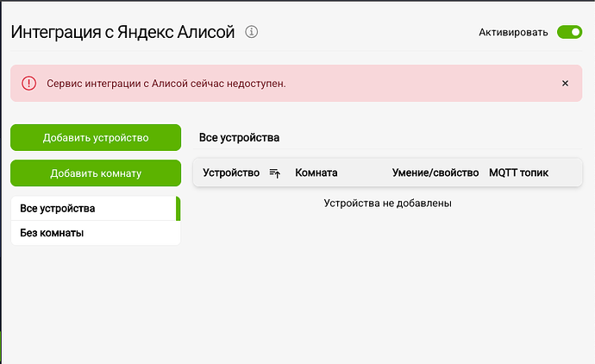Click the Умение/свойство column header
The height and width of the screenshot is (364, 595).
click(x=435, y=173)
